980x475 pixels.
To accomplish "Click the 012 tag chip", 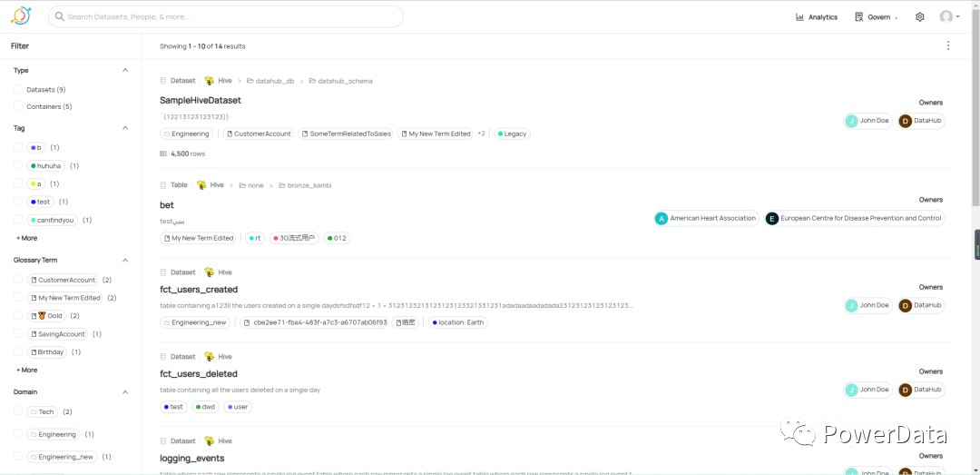I will click(x=337, y=239).
